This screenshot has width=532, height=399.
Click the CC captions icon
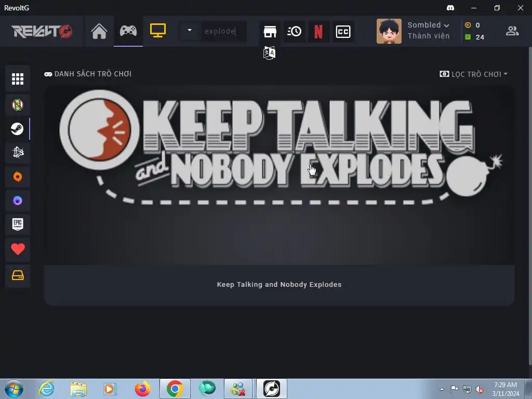click(343, 32)
